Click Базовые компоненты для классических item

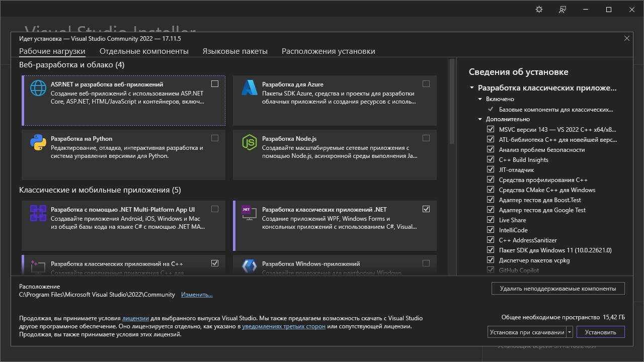click(556, 109)
